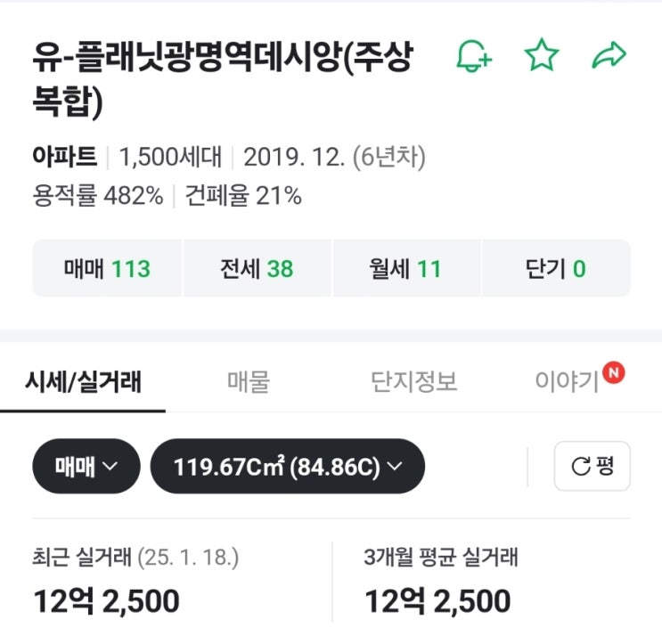
Task: Share this apartment listing via arrow icon
Action: 609,57
